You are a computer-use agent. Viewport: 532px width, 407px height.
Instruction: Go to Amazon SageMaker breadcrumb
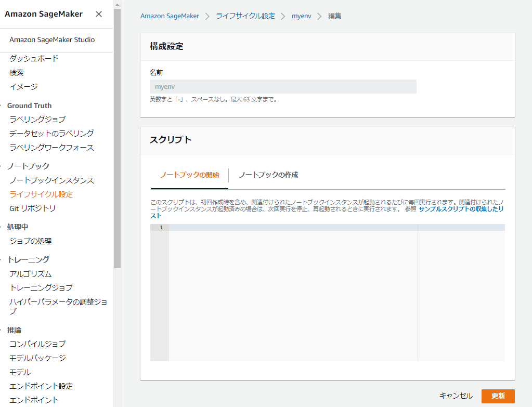coord(170,16)
